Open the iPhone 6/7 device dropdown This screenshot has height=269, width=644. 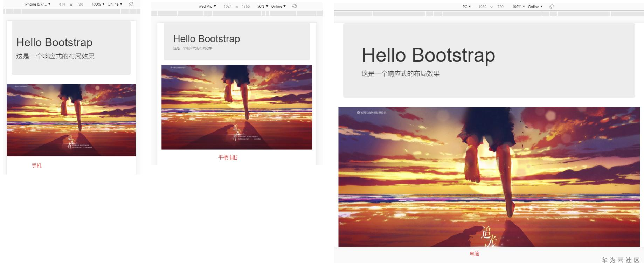(x=37, y=4)
